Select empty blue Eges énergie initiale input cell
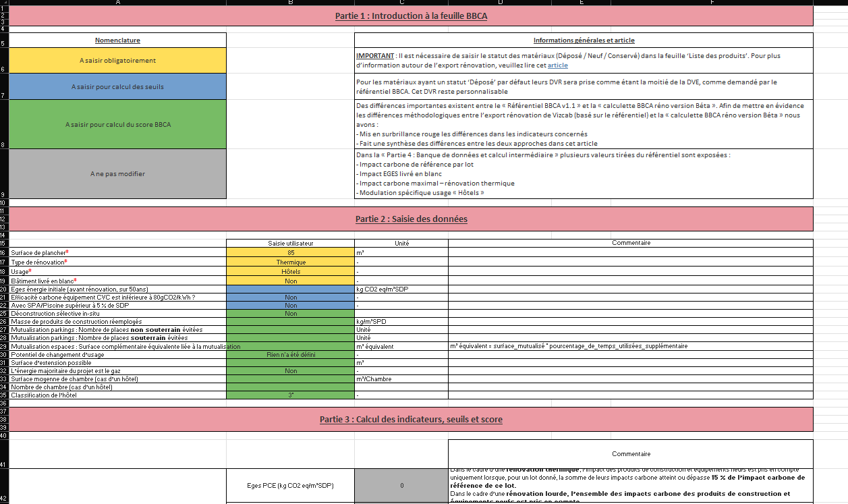 [291, 289]
